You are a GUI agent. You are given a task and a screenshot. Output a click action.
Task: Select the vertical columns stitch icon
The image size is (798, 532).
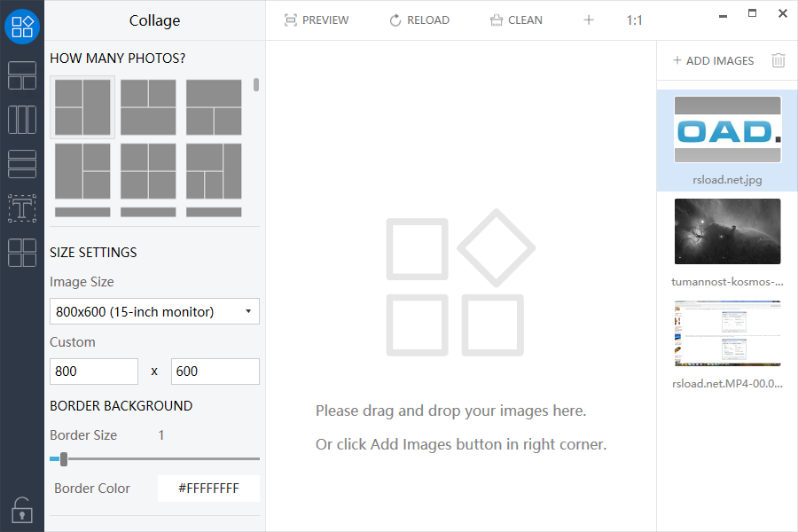tap(22, 120)
